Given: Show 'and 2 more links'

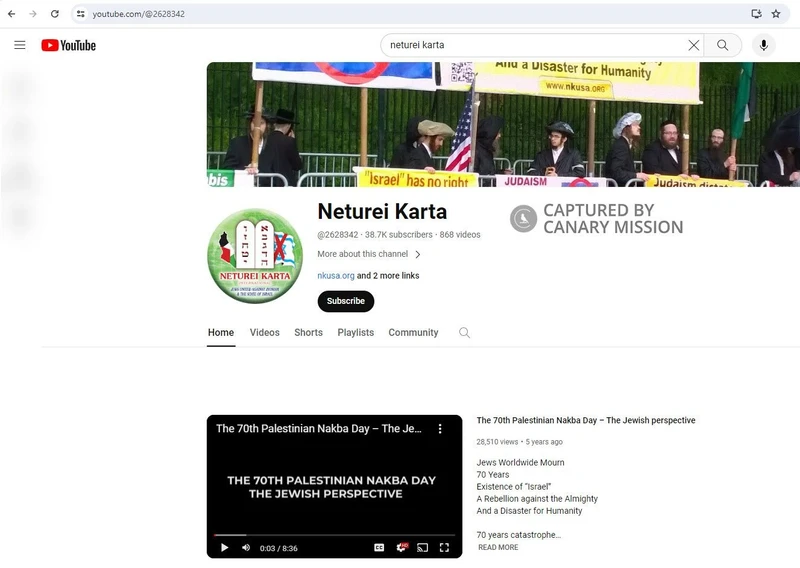Looking at the screenshot, I should 388,276.
